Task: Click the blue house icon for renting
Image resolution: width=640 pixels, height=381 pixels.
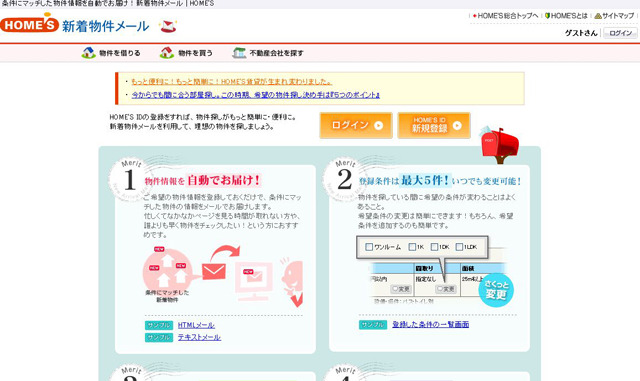Action: tap(88, 53)
